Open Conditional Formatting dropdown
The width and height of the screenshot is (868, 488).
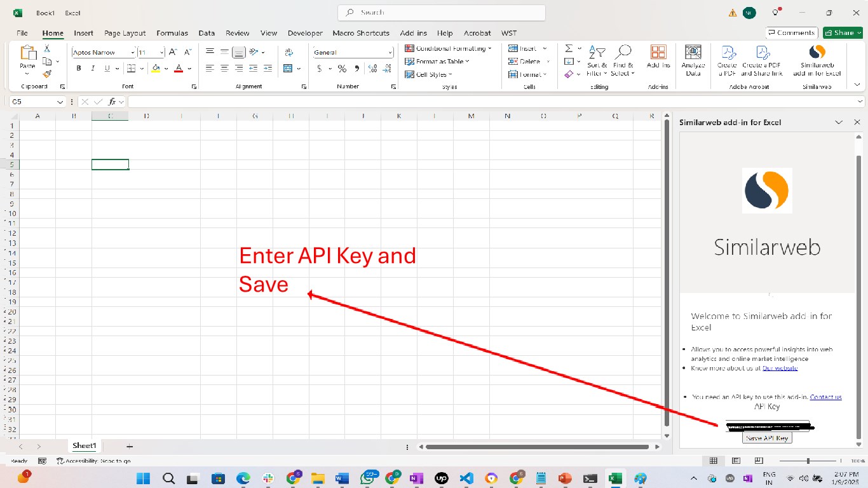click(x=449, y=48)
